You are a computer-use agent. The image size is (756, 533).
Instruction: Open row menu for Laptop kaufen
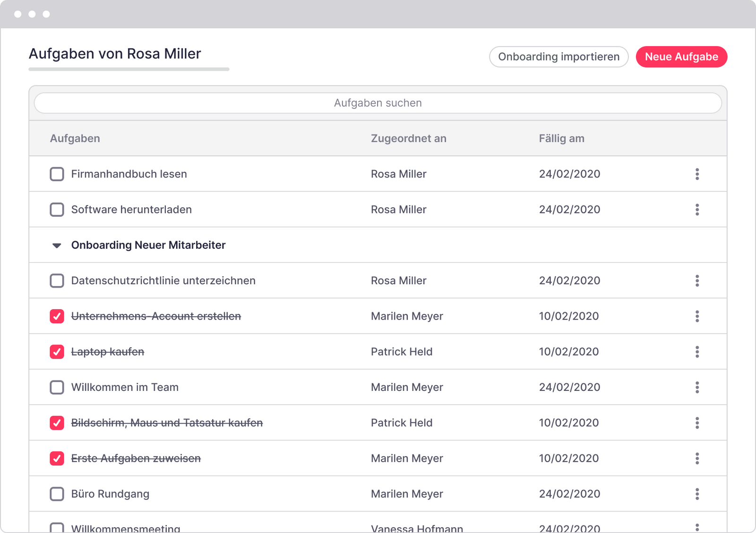tap(697, 352)
